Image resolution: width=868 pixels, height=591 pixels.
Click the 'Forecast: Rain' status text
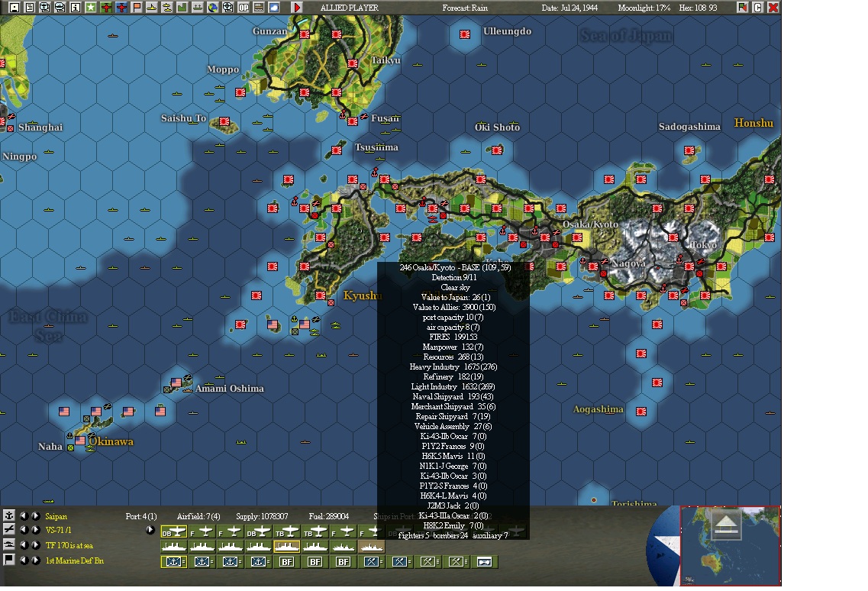pos(465,8)
